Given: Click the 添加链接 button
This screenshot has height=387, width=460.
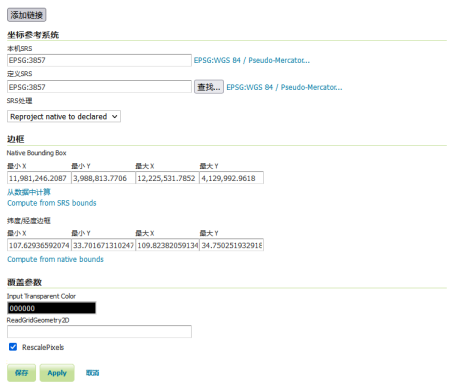Looking at the screenshot, I should [26, 15].
